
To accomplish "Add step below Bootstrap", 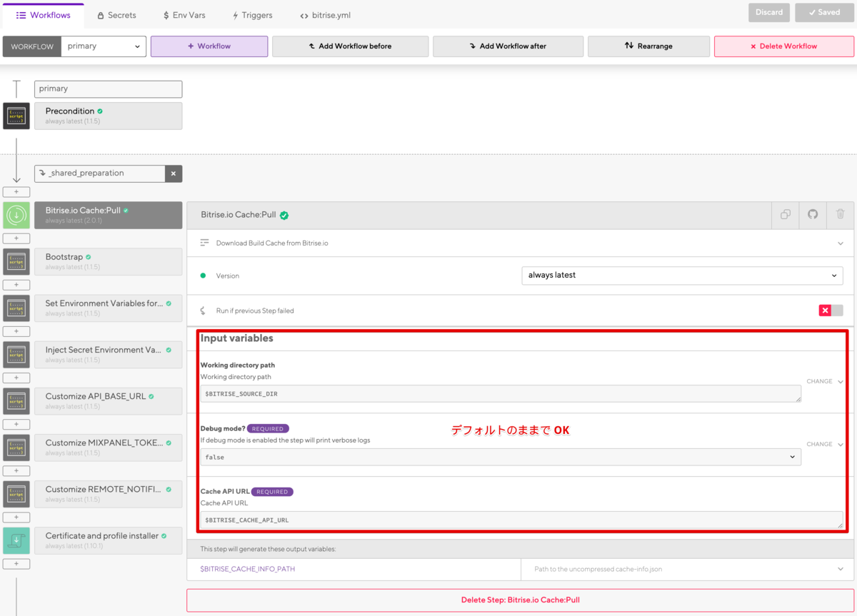I will [x=16, y=285].
